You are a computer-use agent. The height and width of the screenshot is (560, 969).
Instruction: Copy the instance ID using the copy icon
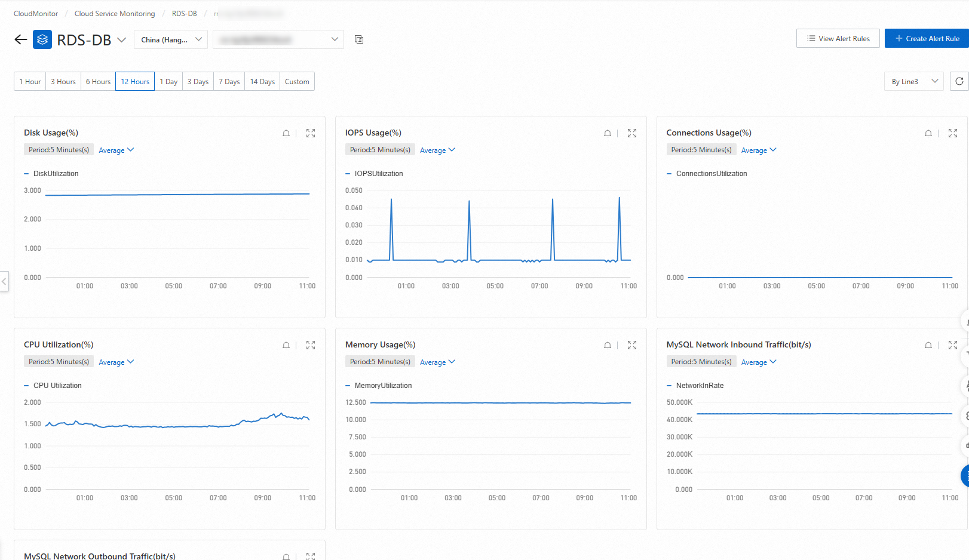359,39
